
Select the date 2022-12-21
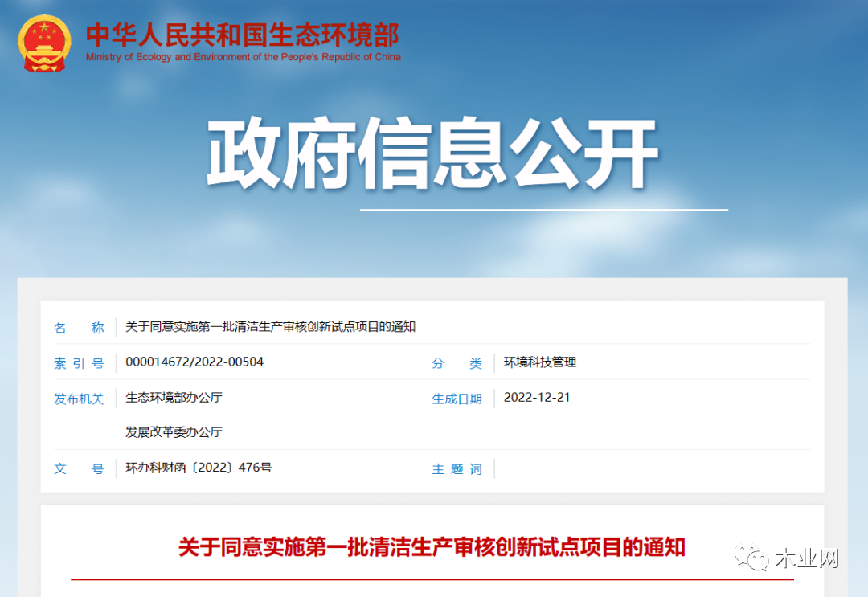coord(536,397)
